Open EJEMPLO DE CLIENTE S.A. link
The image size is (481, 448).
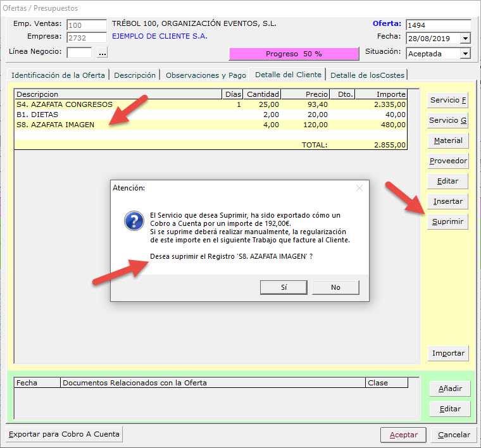point(159,36)
